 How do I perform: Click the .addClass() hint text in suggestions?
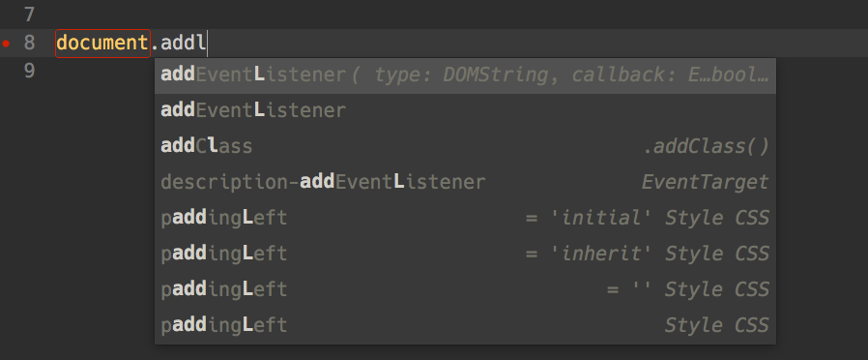pos(707,147)
